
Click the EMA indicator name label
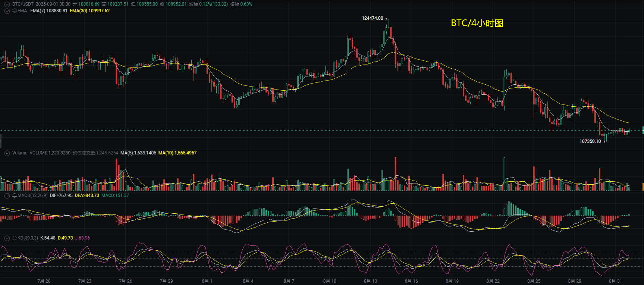[x=22, y=11]
